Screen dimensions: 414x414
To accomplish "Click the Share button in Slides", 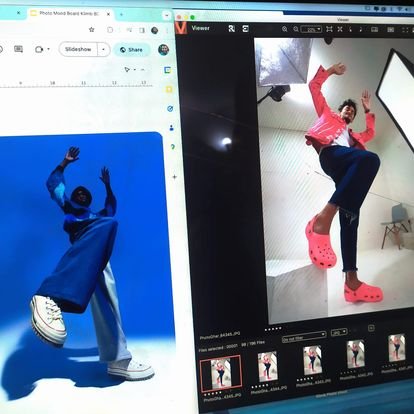I will pos(132,50).
